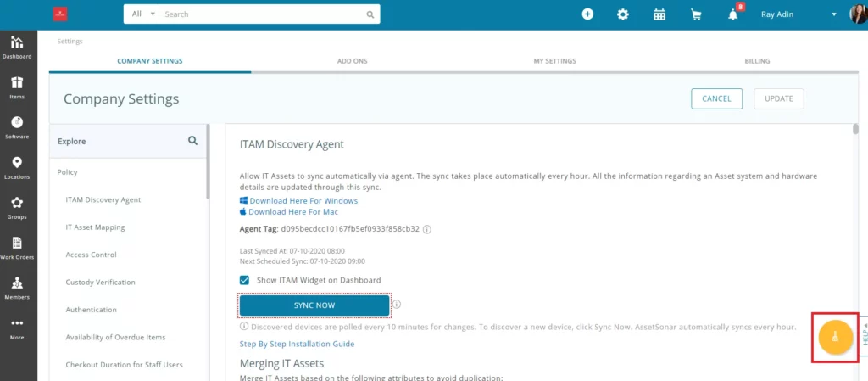
Task: Open settings gear icon
Action: (623, 14)
